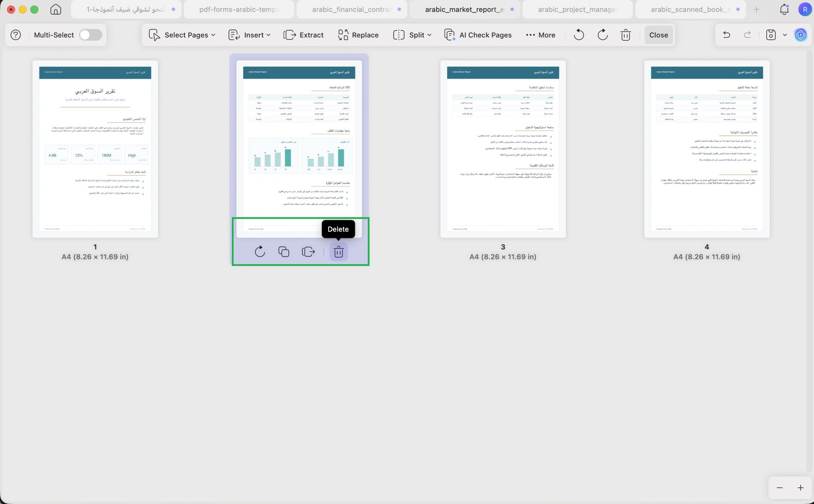Click the Extract button
814x504 pixels.
(x=303, y=35)
